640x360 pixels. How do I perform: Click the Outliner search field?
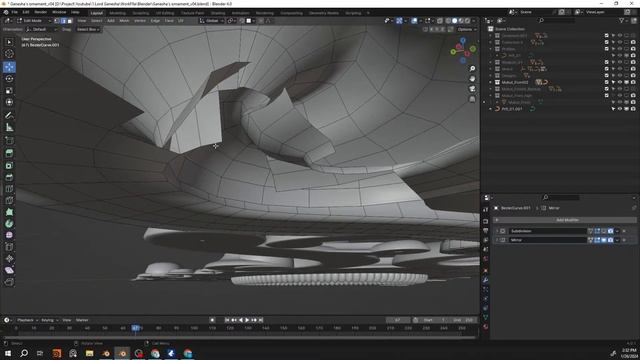(557, 20)
